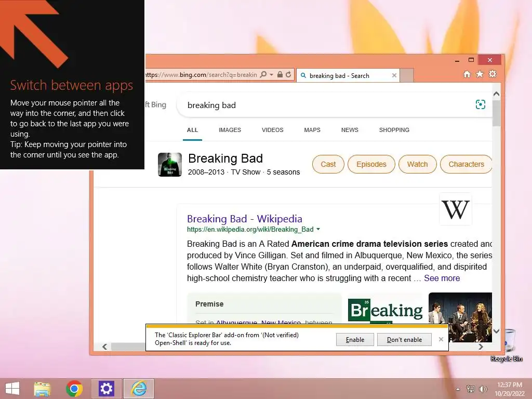The width and height of the screenshot is (532, 399).
Task: Open the settings gear taskbar app
Action: point(106,389)
